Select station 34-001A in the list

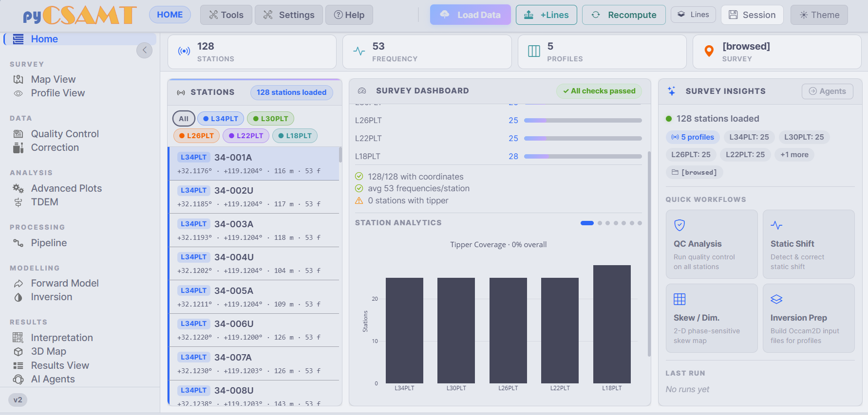(x=254, y=163)
